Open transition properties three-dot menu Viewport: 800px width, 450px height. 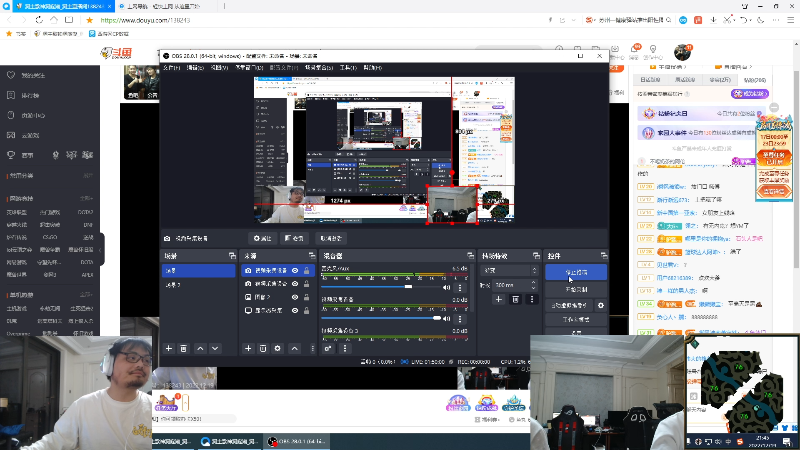tap(532, 299)
